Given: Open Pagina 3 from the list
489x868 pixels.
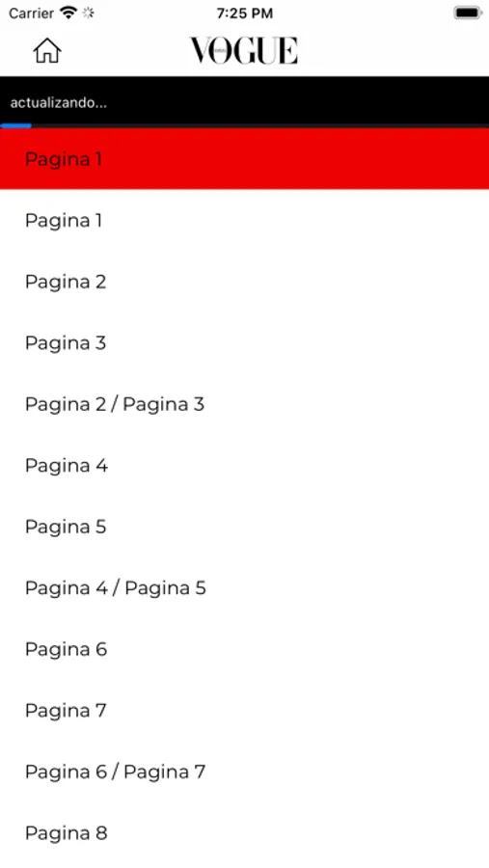Looking at the screenshot, I should (244, 342).
